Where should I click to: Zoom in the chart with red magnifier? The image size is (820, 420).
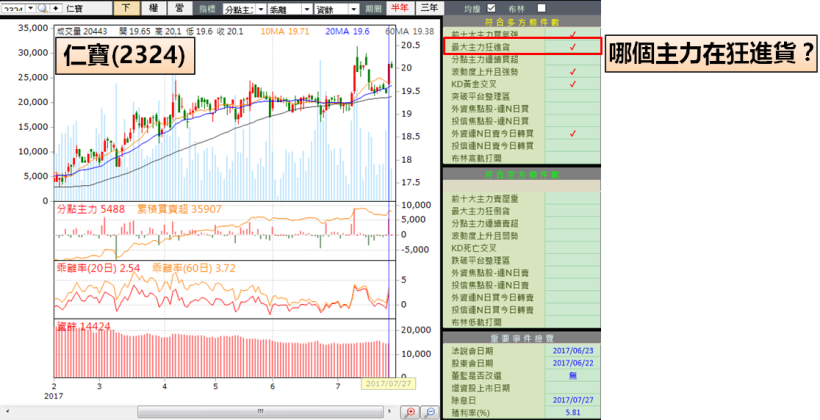(409, 412)
